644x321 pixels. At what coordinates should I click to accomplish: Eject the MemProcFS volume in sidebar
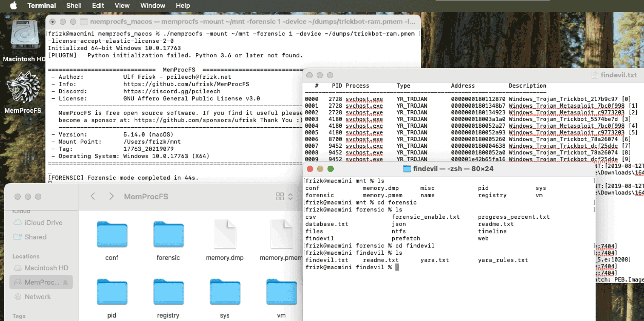65,282
